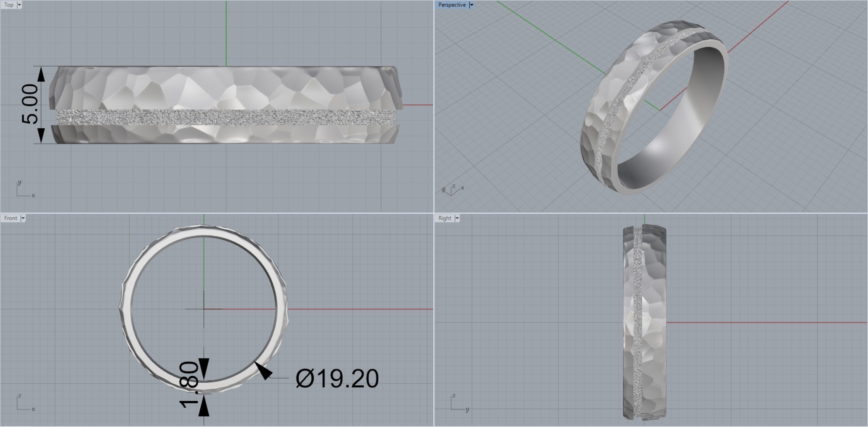Viewport: 868px width, 427px height.
Task: Open the Perspective viewport dropdown arrow
Action: [x=471, y=5]
